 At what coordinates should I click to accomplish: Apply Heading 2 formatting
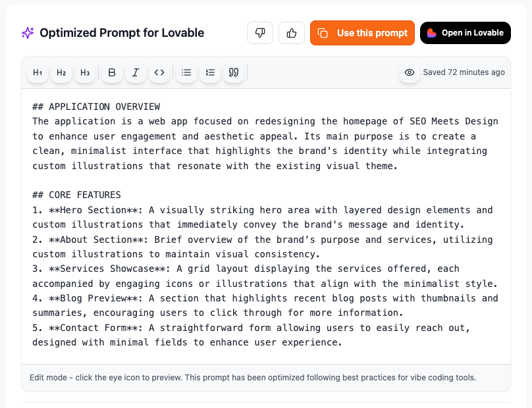[x=61, y=72]
